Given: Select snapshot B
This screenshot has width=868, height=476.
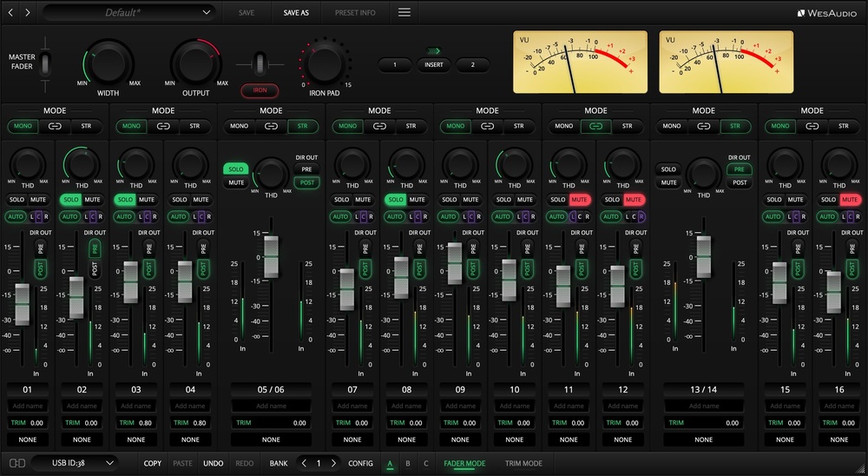Looking at the screenshot, I should coord(407,464).
